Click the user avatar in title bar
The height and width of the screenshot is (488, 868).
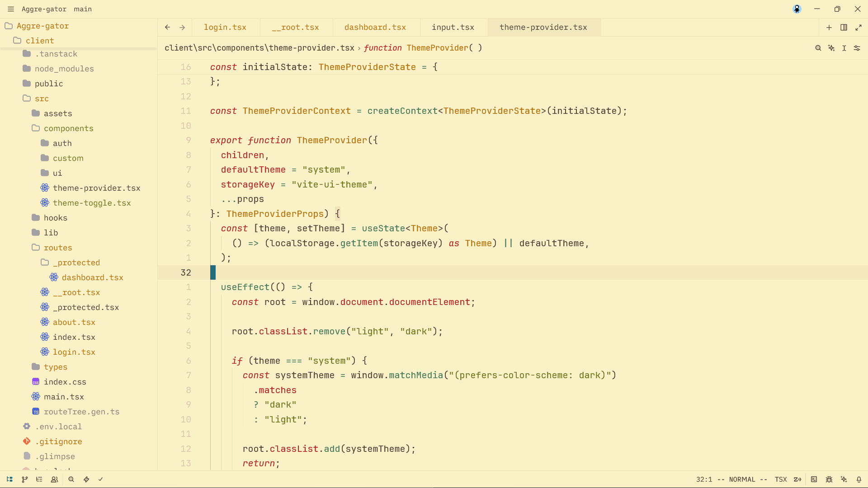[797, 9]
